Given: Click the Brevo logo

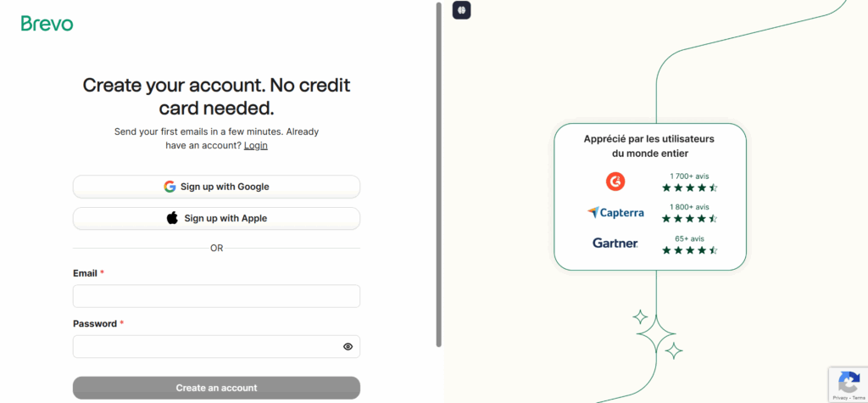Looking at the screenshot, I should [47, 23].
